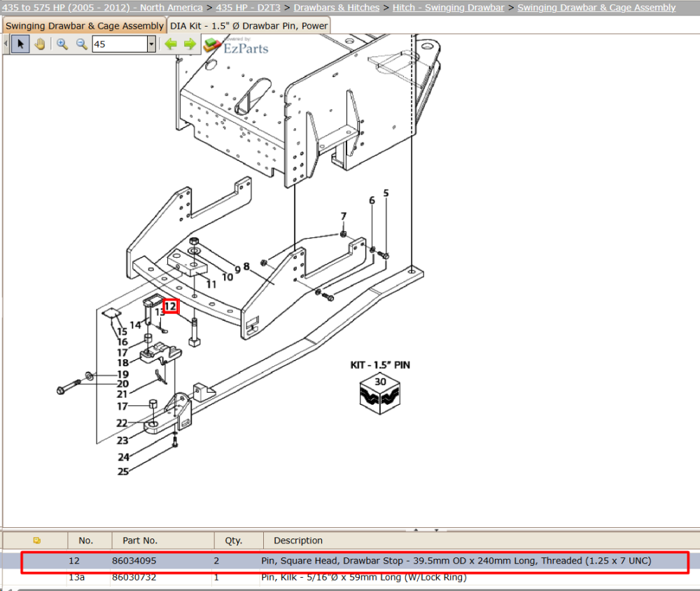Click callout number 12 in the diagram
Image resolution: width=700 pixels, height=591 pixels.
tap(171, 307)
